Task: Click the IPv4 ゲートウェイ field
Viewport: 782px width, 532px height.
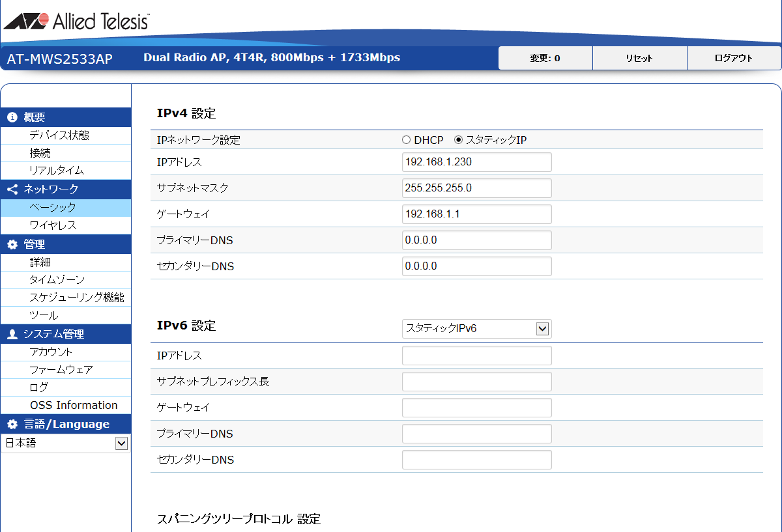Action: pyautogui.click(x=477, y=214)
